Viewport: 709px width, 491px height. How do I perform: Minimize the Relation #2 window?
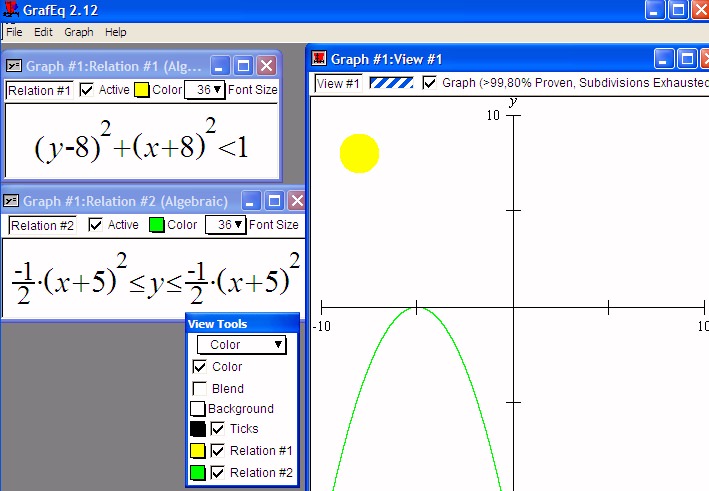(251, 201)
